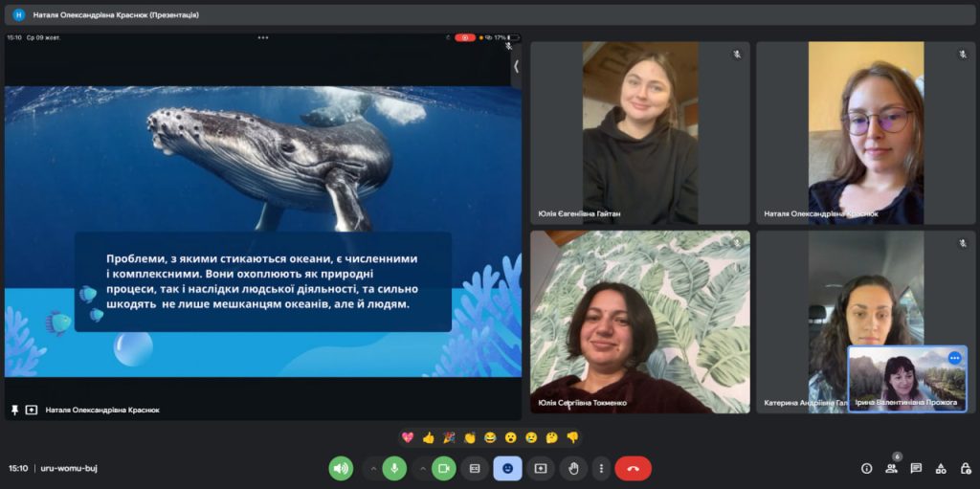
Task: Select Юлія Сергіївна Токменко video tile
Action: (x=639, y=322)
